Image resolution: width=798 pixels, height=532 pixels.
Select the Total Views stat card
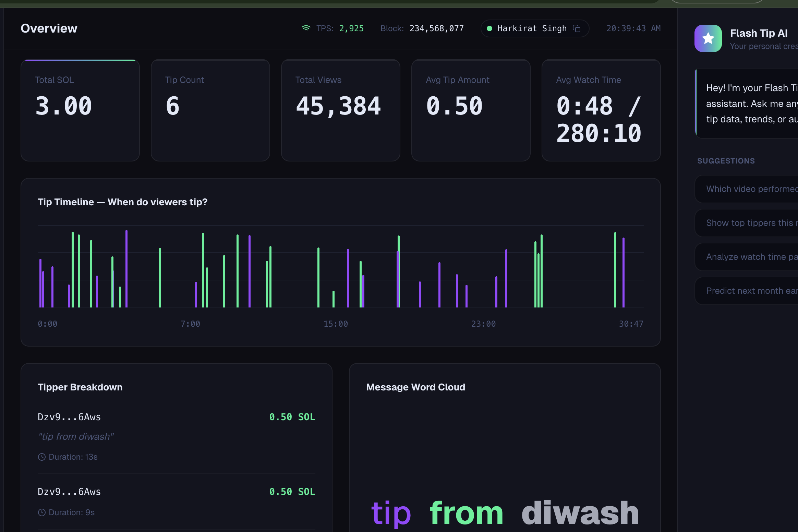point(341,110)
